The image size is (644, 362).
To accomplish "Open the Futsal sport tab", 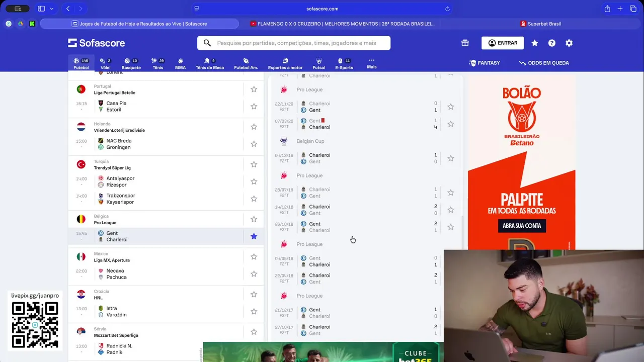I will (x=318, y=64).
